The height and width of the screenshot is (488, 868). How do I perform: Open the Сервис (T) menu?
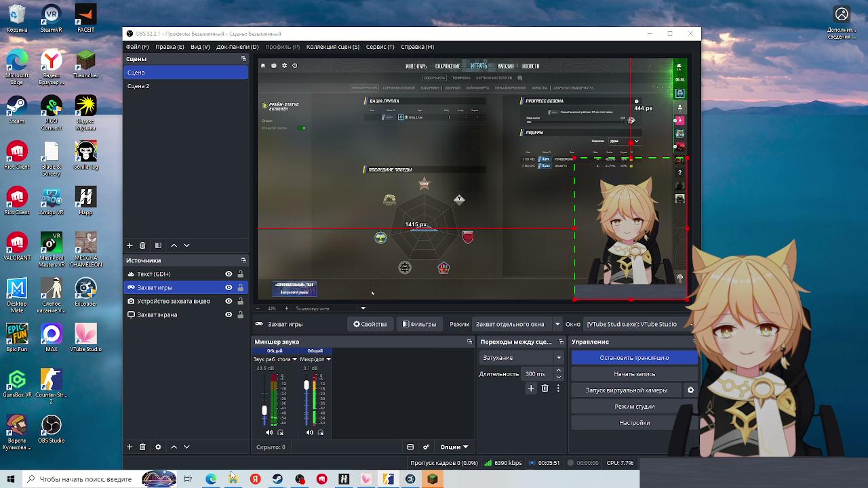click(x=380, y=47)
